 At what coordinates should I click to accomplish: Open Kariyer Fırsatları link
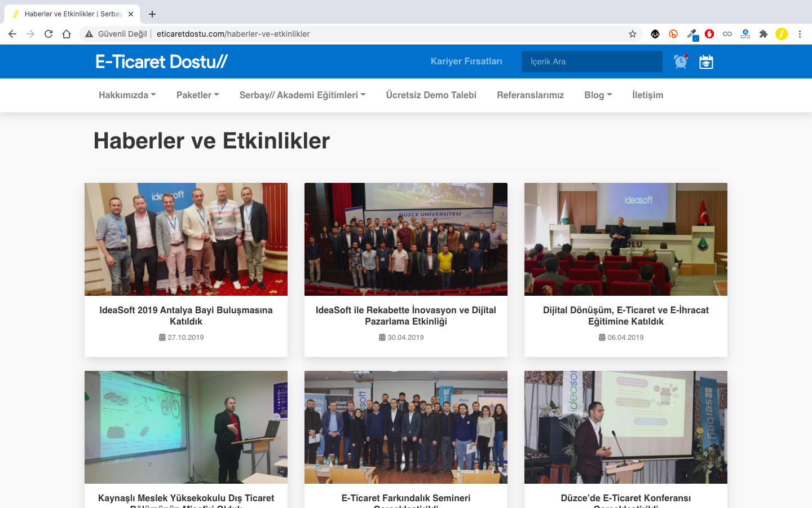click(466, 62)
